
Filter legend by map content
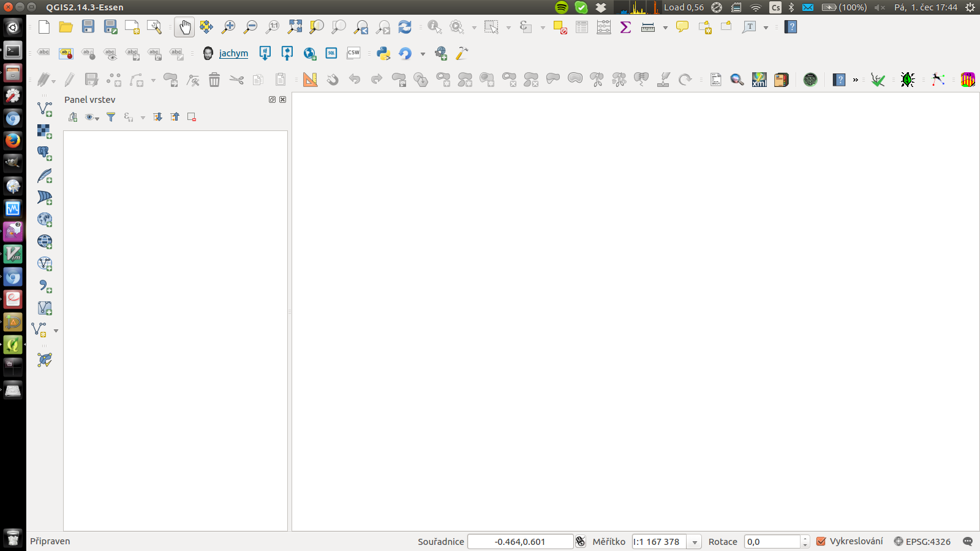tap(111, 117)
